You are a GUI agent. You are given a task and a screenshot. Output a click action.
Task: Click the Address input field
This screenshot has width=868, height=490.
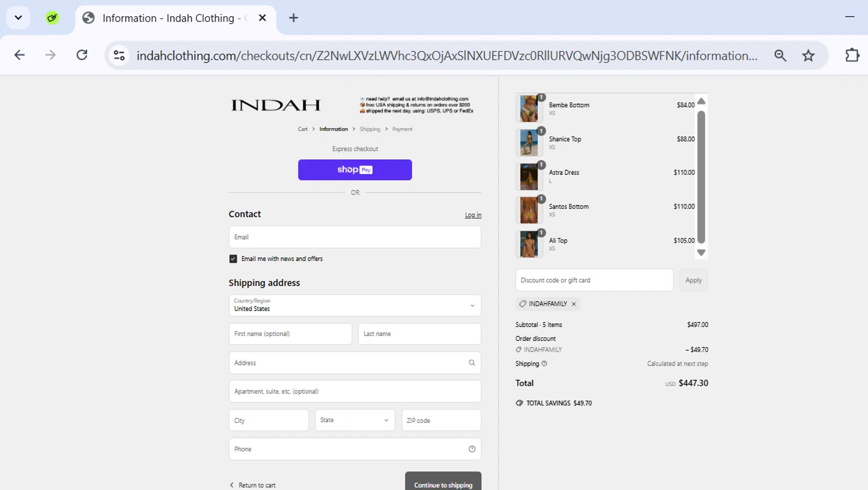tap(355, 363)
